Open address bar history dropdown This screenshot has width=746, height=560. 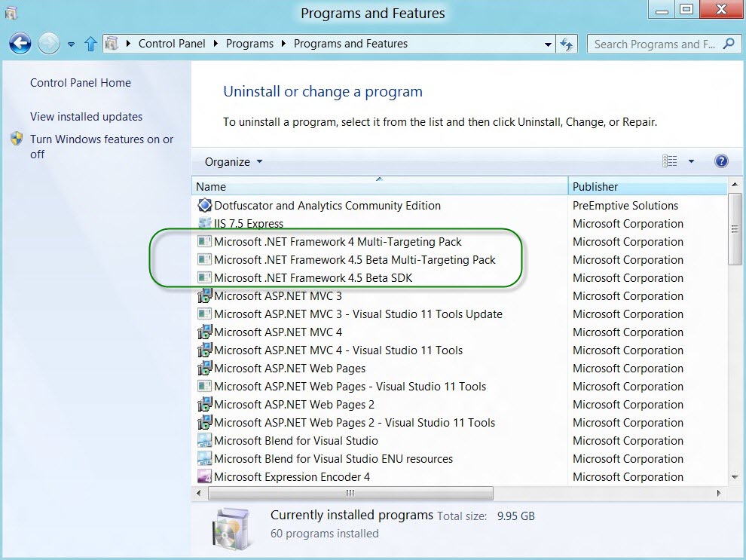548,44
